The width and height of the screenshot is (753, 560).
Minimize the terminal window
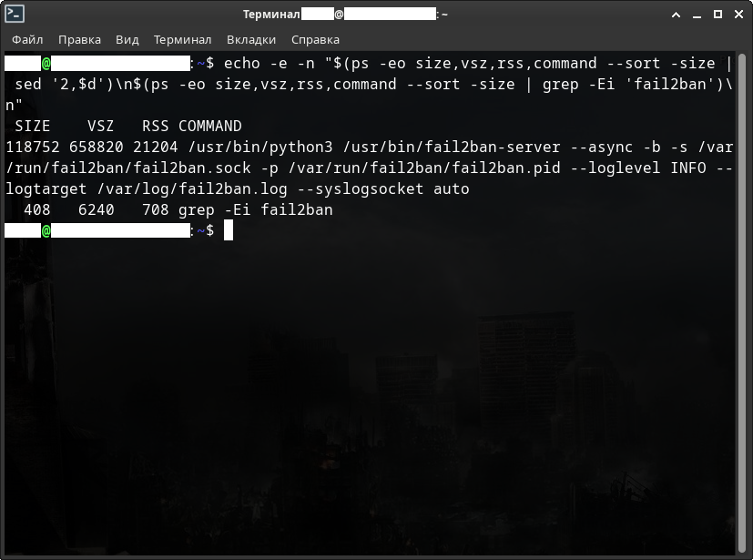tap(697, 14)
